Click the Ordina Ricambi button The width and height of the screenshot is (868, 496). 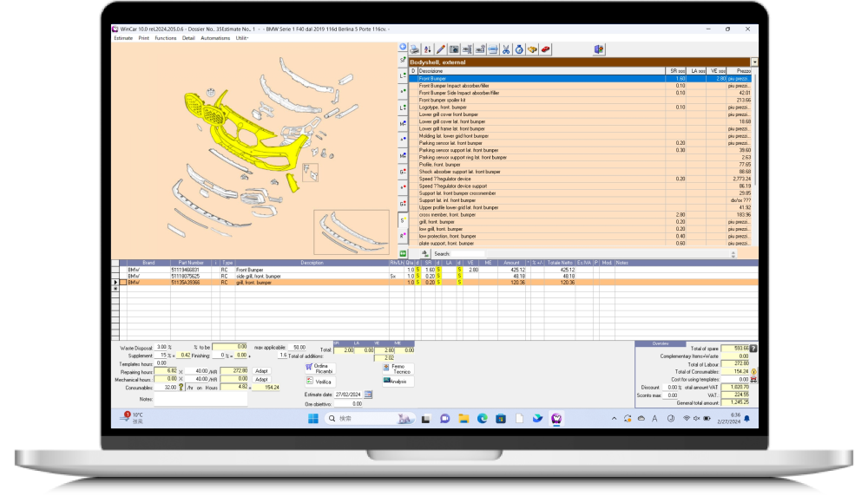coord(319,369)
